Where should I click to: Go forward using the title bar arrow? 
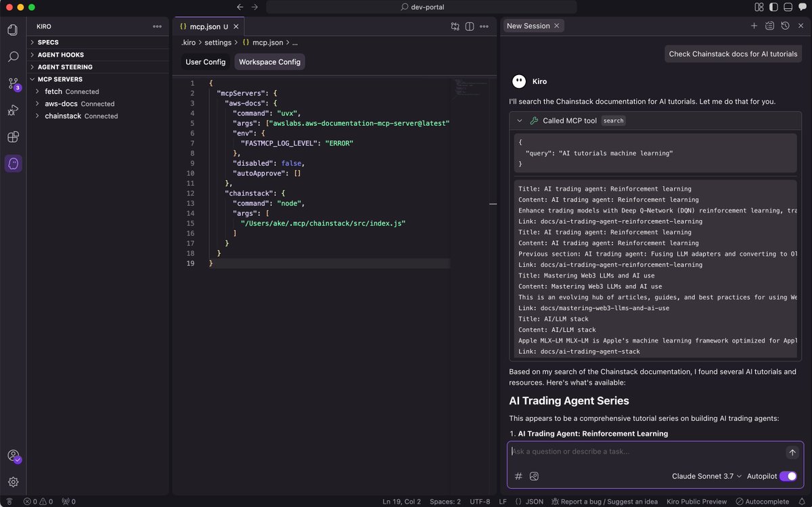254,7
